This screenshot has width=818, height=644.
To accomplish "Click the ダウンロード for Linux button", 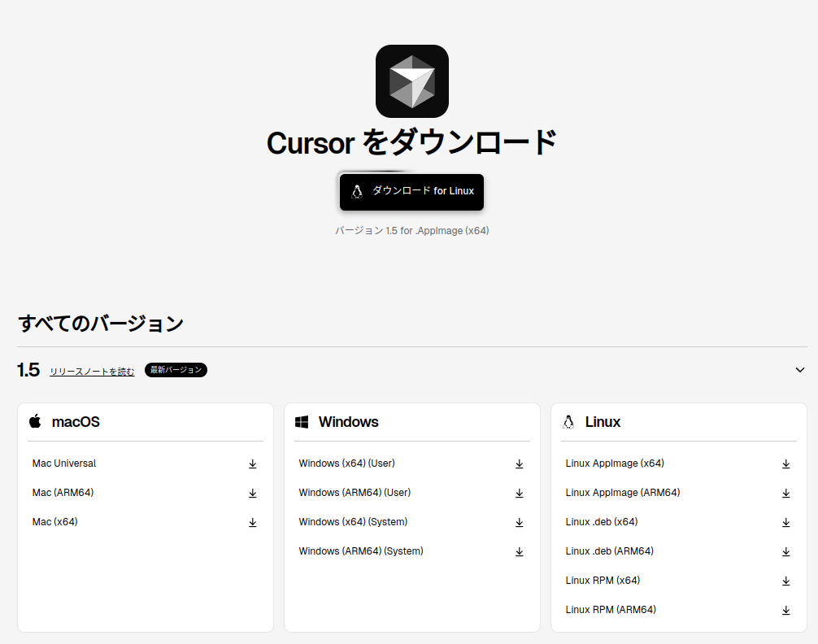I will (x=411, y=192).
